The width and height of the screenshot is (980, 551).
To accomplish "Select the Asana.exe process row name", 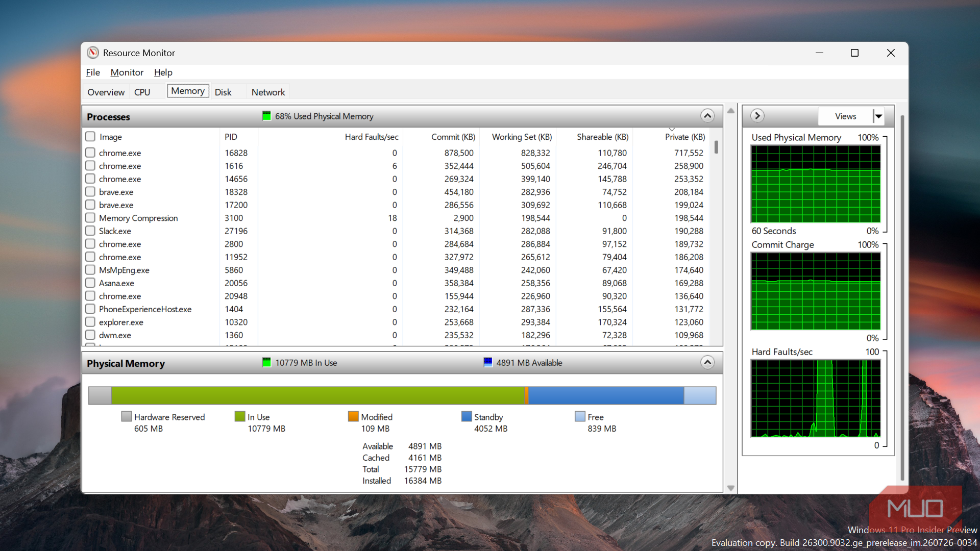I will (116, 283).
